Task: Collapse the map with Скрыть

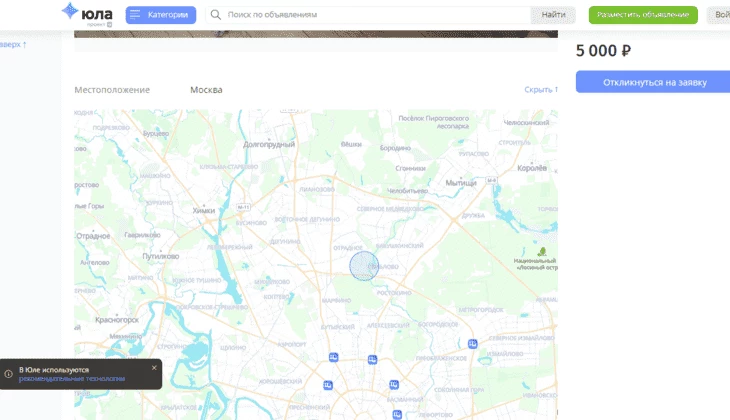Action: 541,89
